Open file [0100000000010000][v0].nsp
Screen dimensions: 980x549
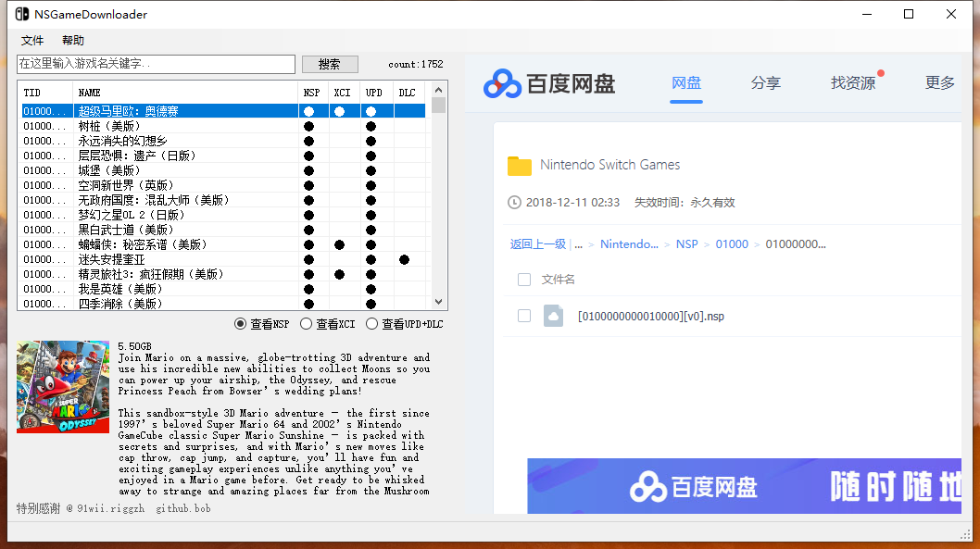(650, 316)
